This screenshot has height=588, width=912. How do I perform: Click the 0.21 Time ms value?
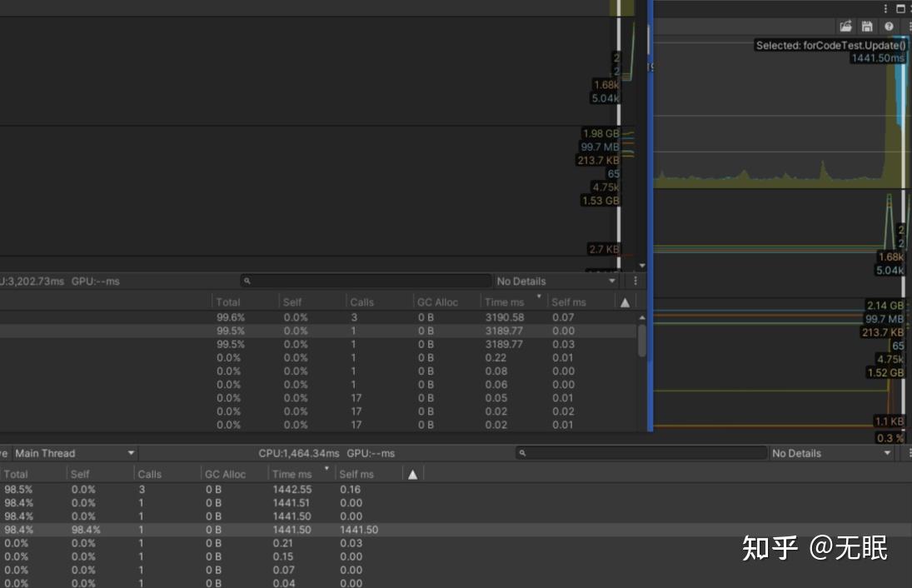282,543
